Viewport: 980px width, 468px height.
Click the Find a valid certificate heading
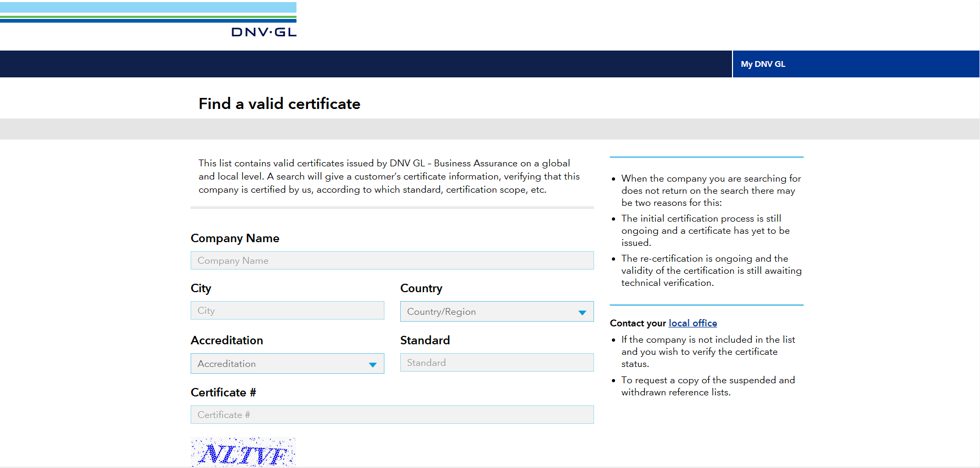pos(279,104)
